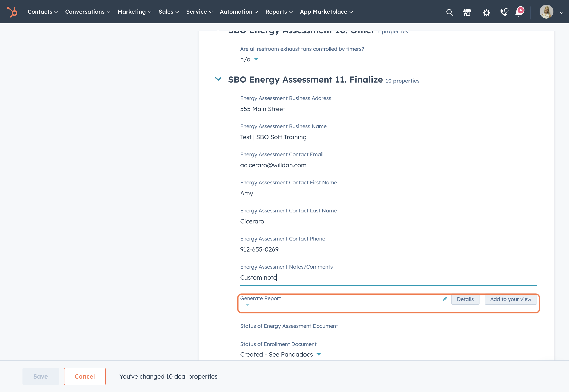Image resolution: width=569 pixels, height=392 pixels.
Task: Click the Cancel button
Action: [x=85, y=376]
